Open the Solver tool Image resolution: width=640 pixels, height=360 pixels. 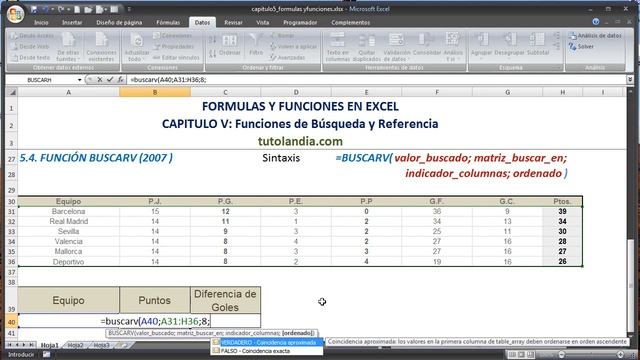(581, 47)
